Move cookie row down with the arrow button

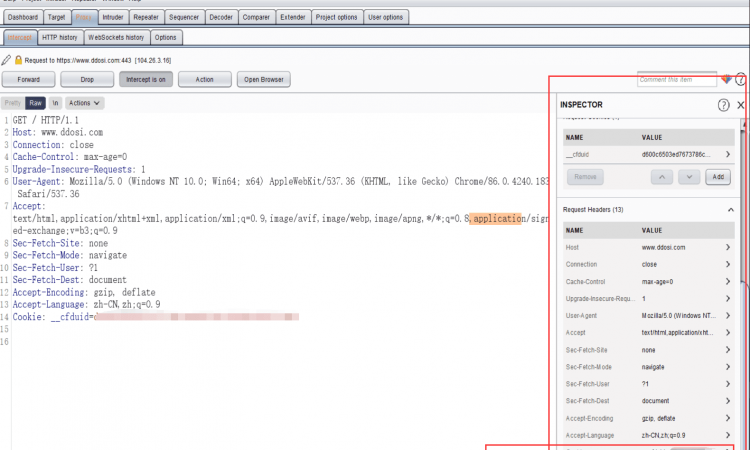689,177
